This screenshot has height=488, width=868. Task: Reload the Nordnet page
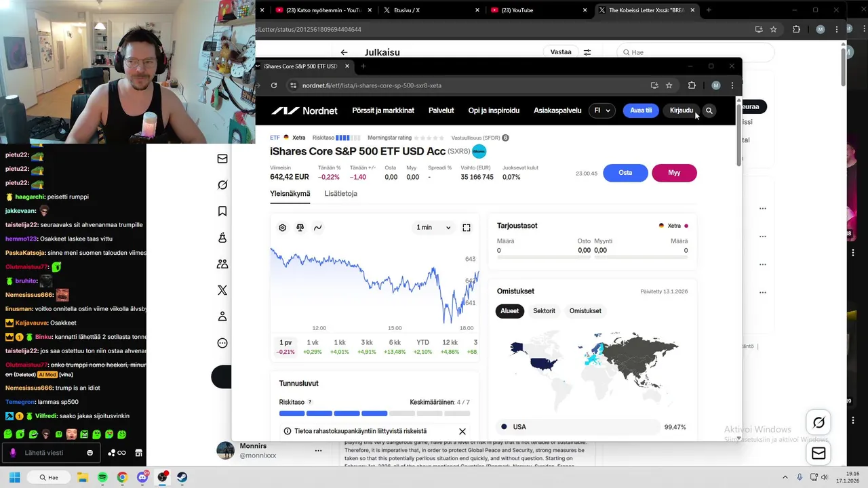(x=274, y=85)
